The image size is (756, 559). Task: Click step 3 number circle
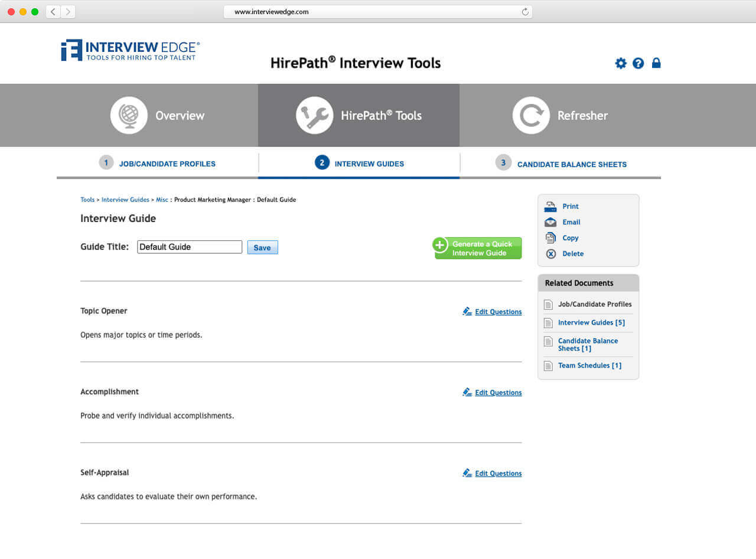(x=503, y=163)
